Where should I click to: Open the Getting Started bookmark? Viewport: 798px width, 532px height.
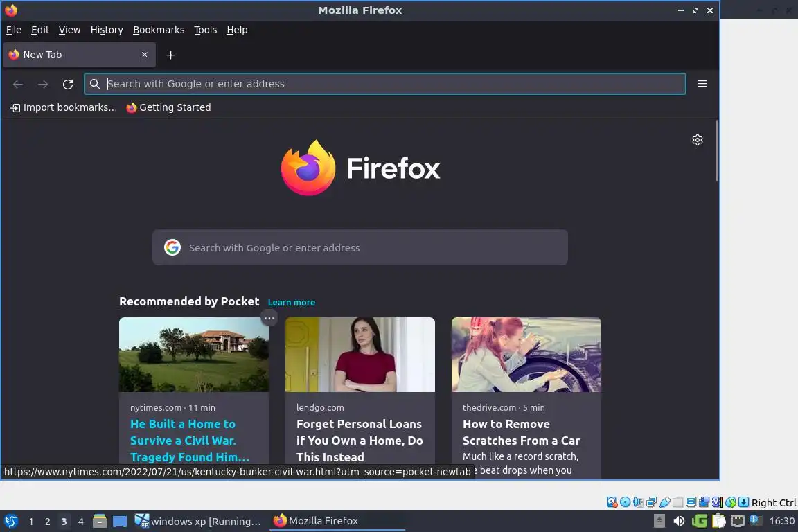[168, 107]
